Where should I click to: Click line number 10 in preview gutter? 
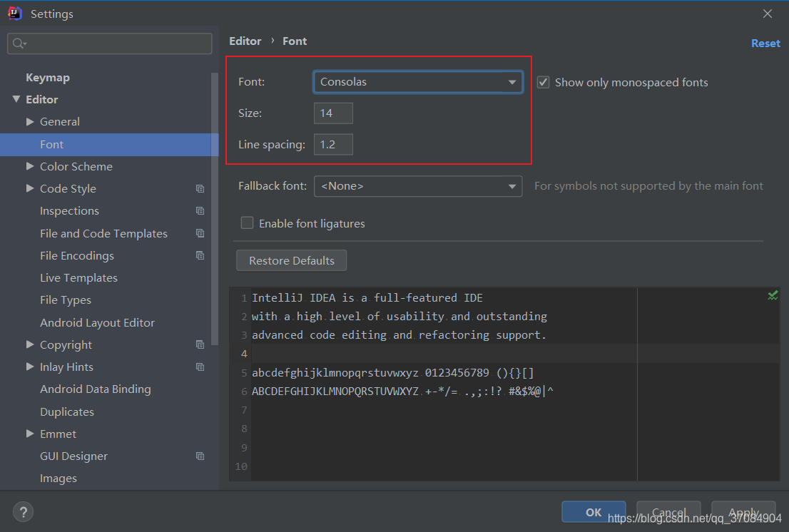(241, 466)
